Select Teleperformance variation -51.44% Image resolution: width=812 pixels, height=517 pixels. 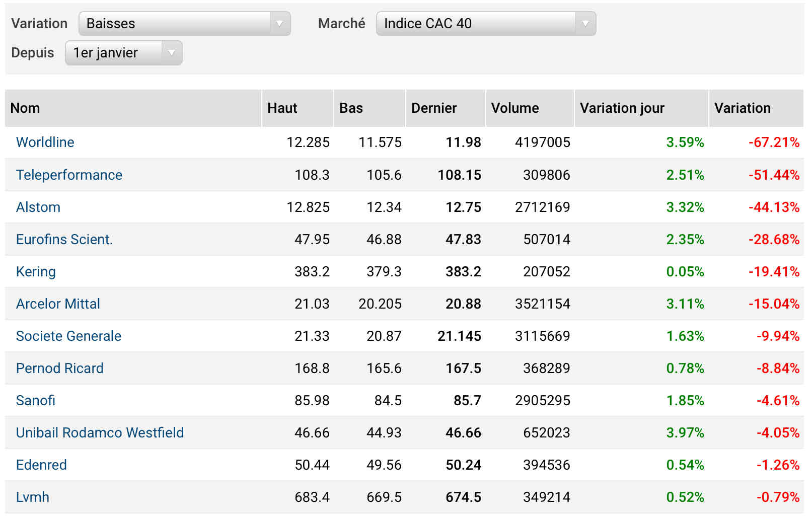[x=774, y=175]
